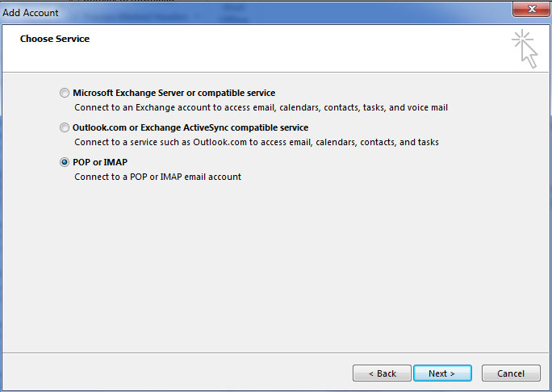Screen dimensions: 552x392
Task: Click 'Connect to a POP or IMAP email account' text
Action: click(157, 177)
